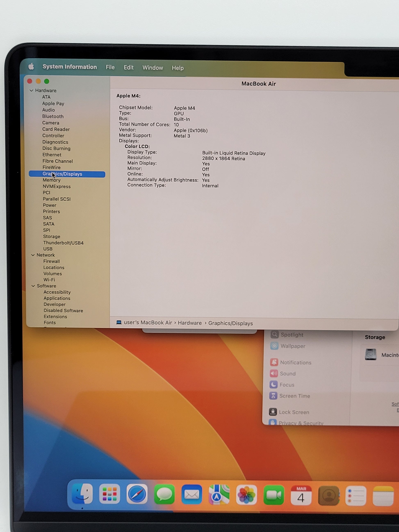The width and height of the screenshot is (399, 532).
Task: Launch Safari from the Dock
Action: [x=137, y=494]
